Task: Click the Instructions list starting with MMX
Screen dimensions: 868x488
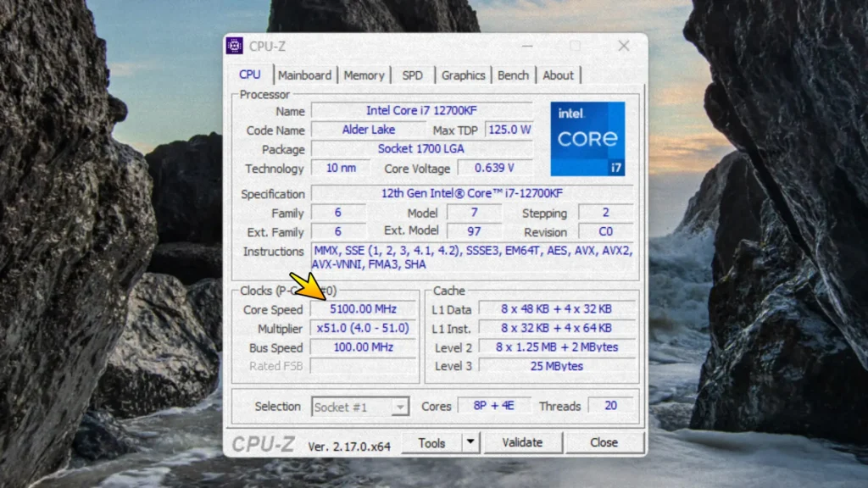Action: 473,258
